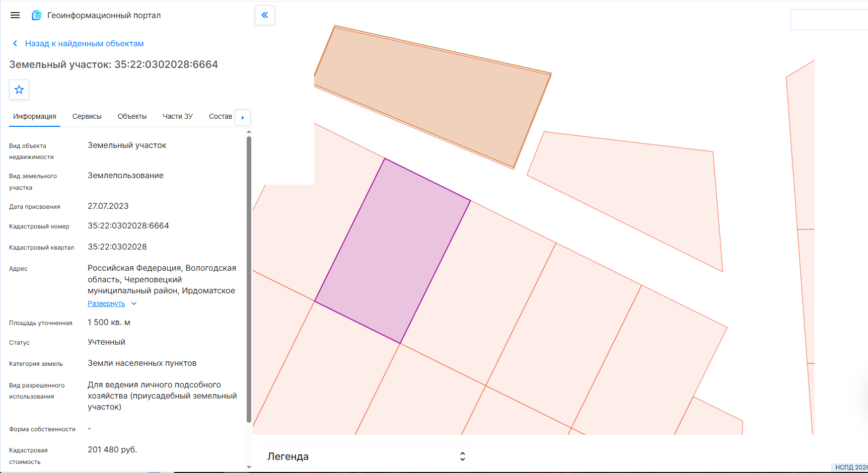Switch to the Сервисы tab
Image resolution: width=868 pixels, height=473 pixels.
[87, 116]
